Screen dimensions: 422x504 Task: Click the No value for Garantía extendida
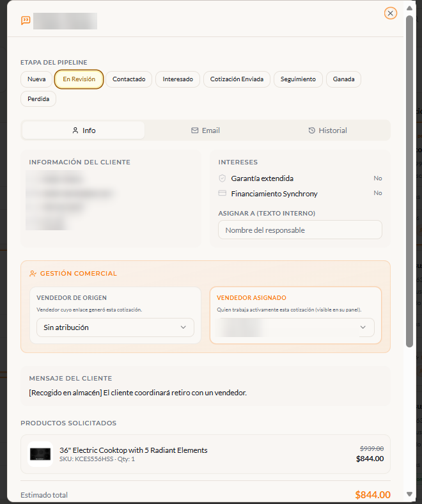[x=378, y=178]
